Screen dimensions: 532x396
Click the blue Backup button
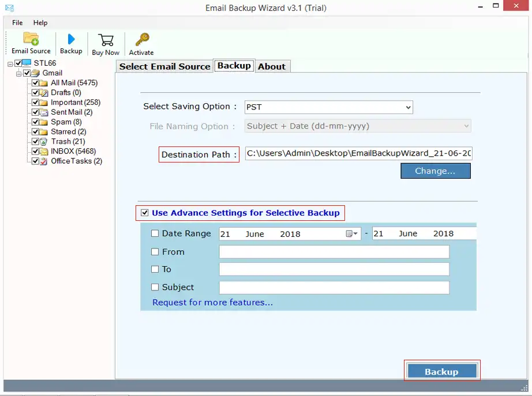(442, 372)
